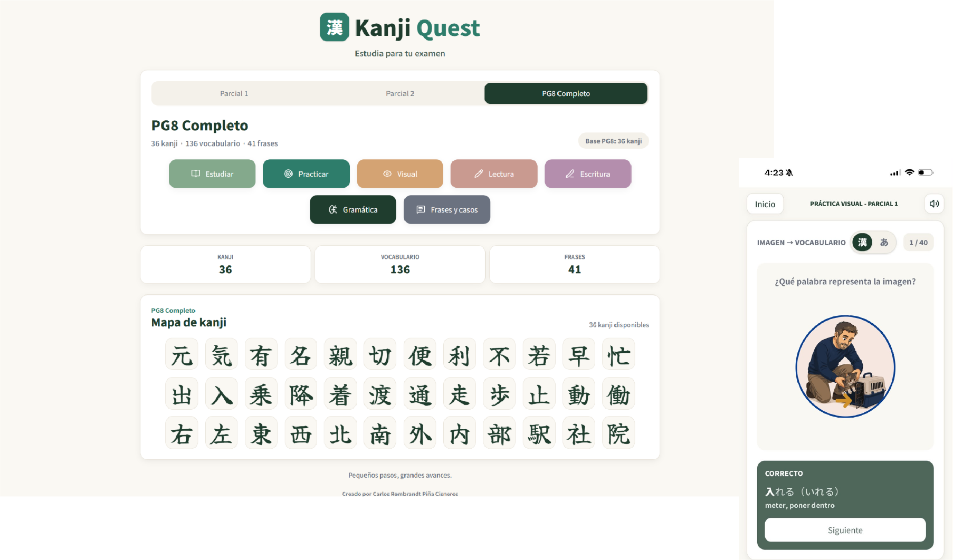Image resolution: width=953 pixels, height=560 pixels.
Task: Select the kanji 動 tile
Action: click(x=579, y=393)
